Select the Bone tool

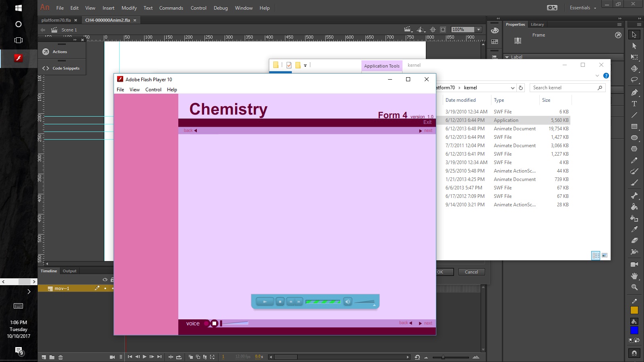(634, 195)
